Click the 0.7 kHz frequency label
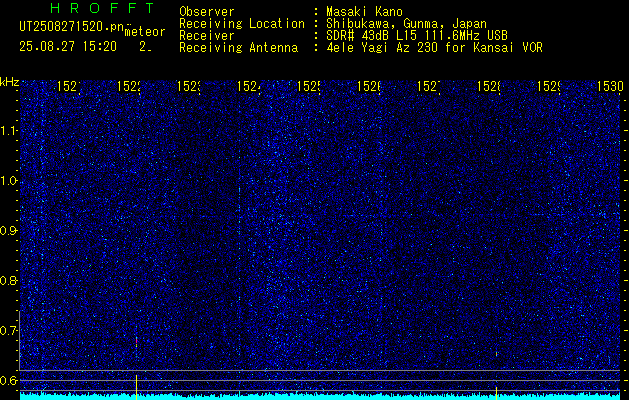The width and height of the screenshot is (629, 400). coord(8,331)
